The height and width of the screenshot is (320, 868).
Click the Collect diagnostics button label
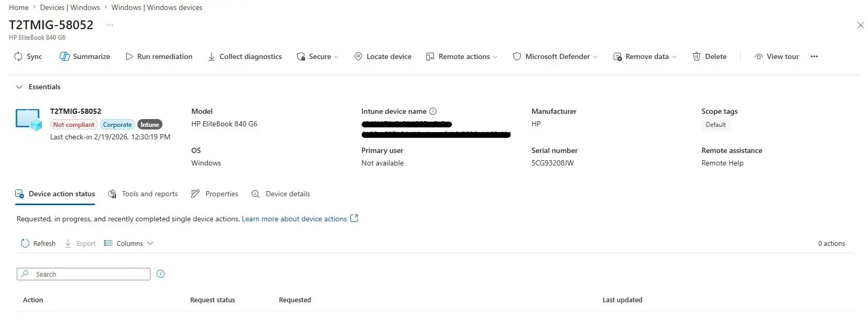tap(251, 56)
